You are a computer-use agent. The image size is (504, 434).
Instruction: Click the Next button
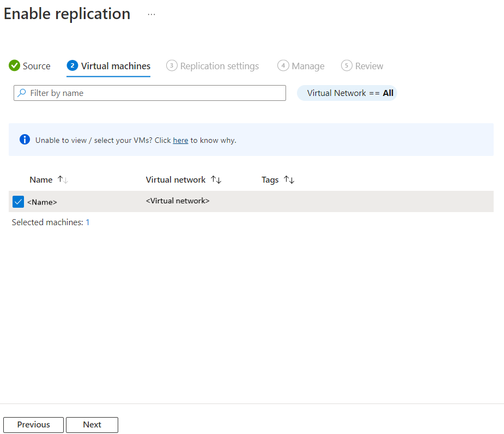click(92, 424)
